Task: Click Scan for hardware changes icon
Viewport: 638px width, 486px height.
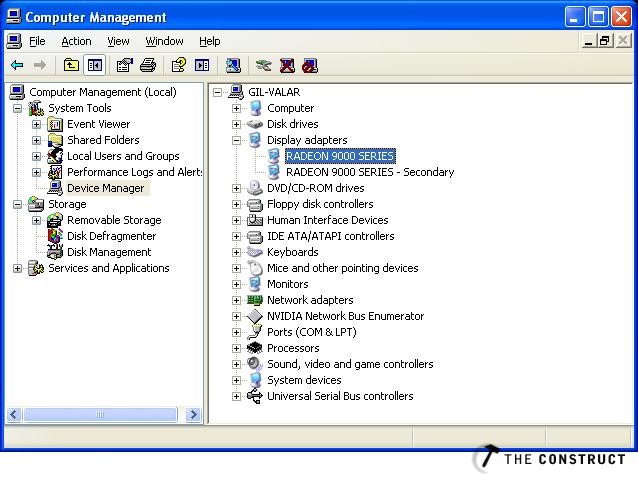Action: click(x=233, y=65)
